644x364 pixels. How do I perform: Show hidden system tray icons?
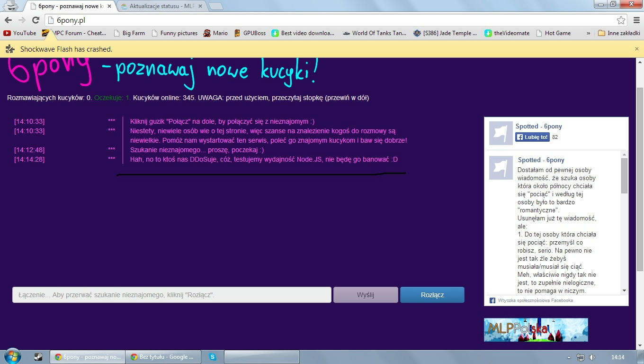point(569,357)
